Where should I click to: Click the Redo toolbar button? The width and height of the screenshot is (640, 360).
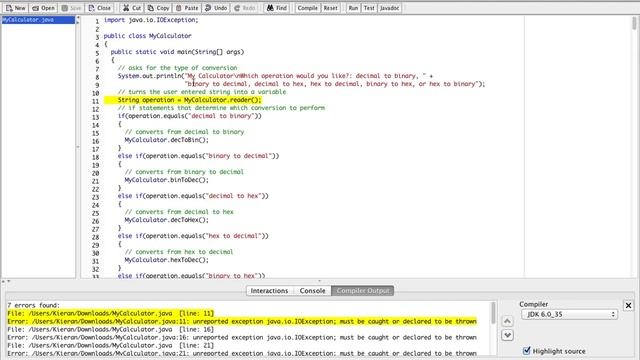[244, 8]
